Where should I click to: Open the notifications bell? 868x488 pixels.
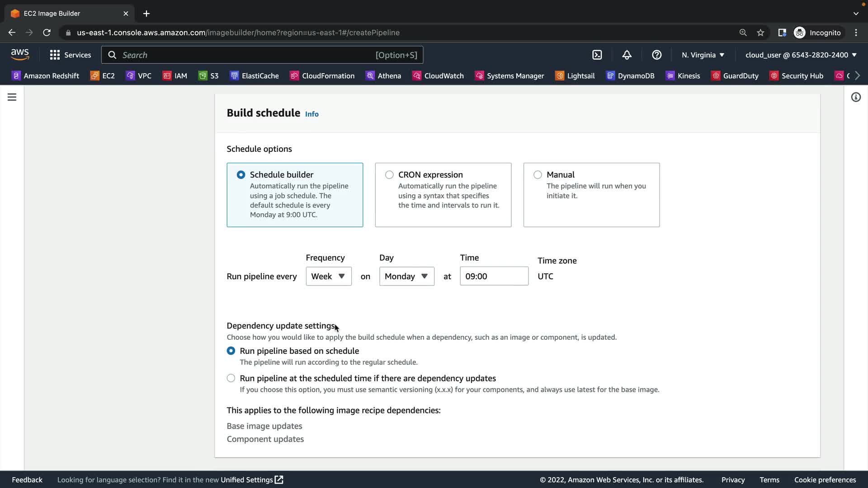coord(627,55)
